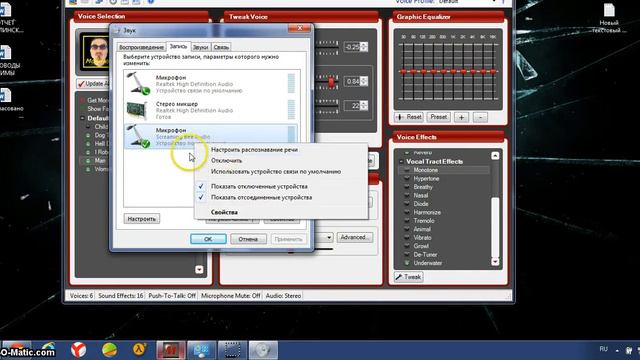Click Voice Selection list scroll-down arrow
The width and height of the screenshot is (640, 360).
point(199,269)
